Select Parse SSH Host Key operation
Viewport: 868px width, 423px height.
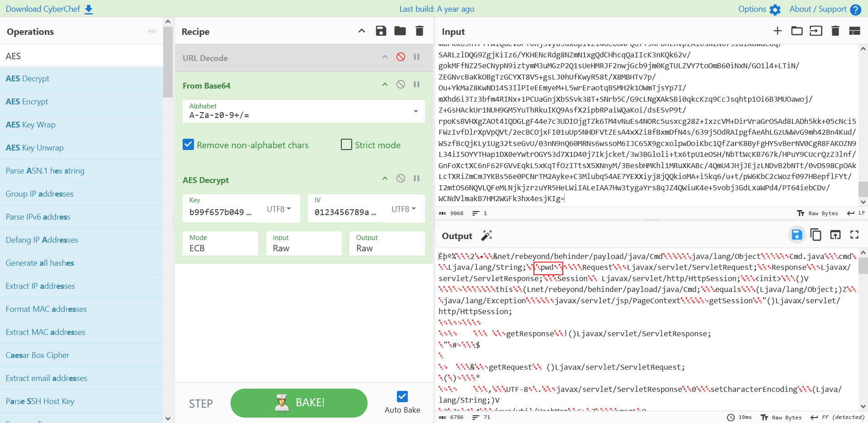[81, 401]
